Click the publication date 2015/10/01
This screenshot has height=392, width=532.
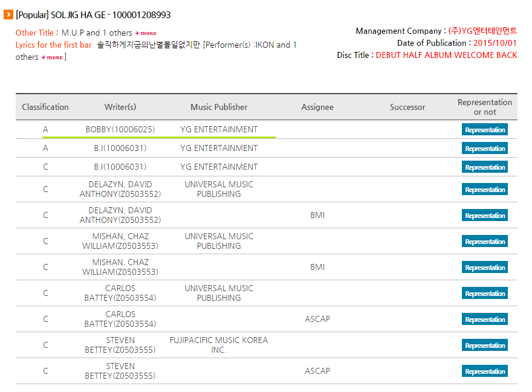click(495, 43)
